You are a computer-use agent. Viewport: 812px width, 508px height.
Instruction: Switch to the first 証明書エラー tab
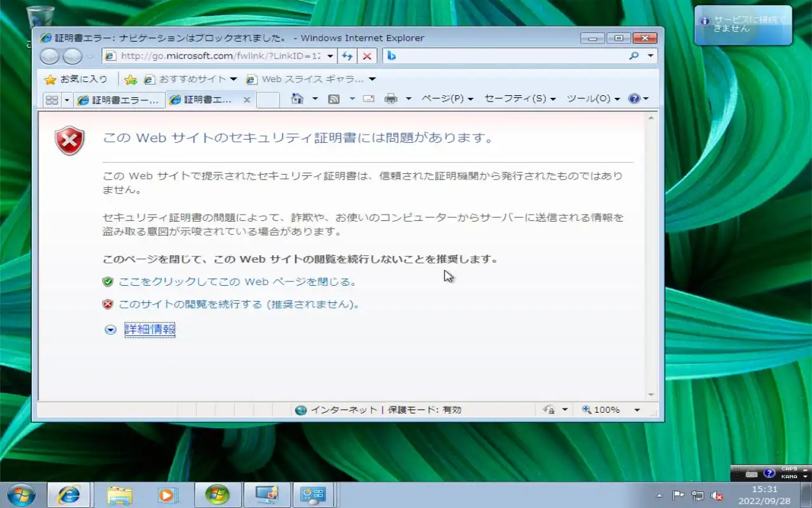(x=119, y=100)
